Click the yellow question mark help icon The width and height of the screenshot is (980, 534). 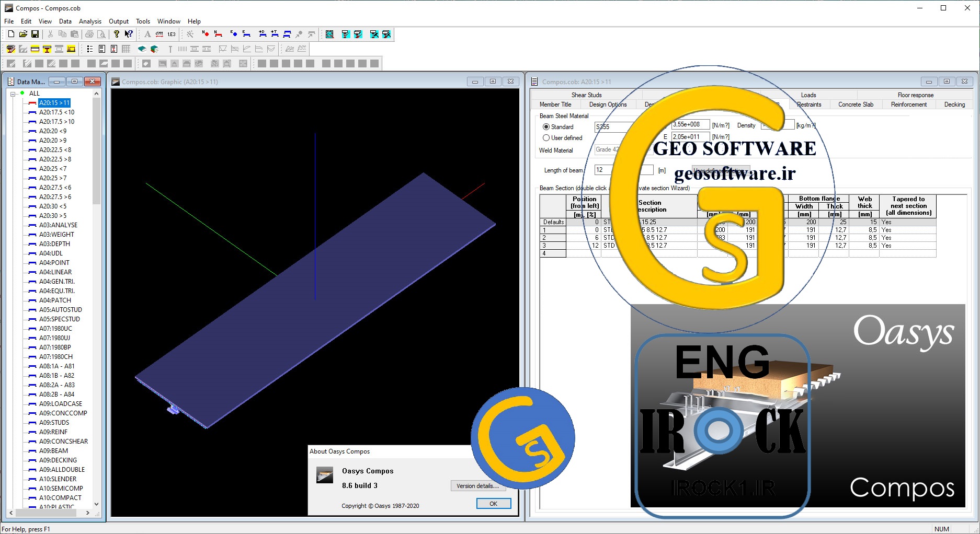tap(116, 34)
